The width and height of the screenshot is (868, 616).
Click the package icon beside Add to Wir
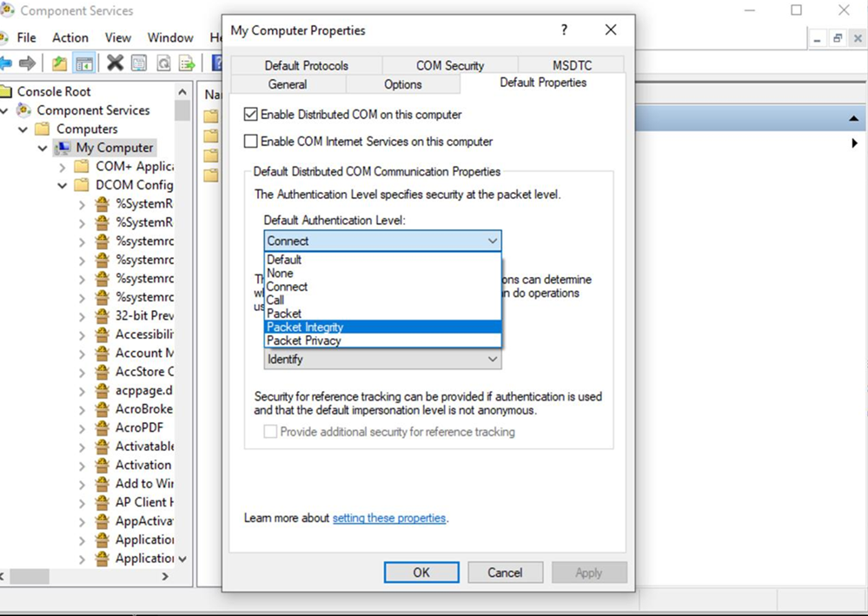tap(102, 484)
